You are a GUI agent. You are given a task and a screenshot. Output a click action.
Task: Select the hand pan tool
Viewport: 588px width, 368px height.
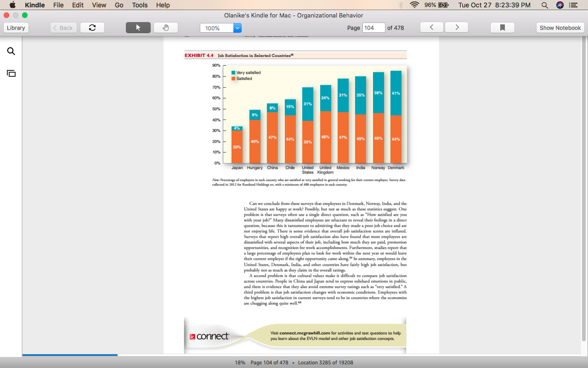(x=166, y=28)
